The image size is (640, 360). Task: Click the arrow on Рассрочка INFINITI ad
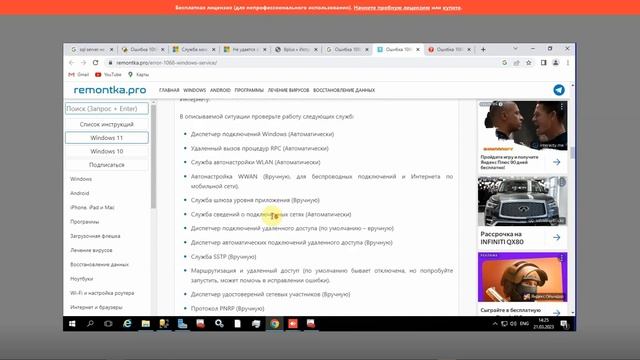coord(556,238)
